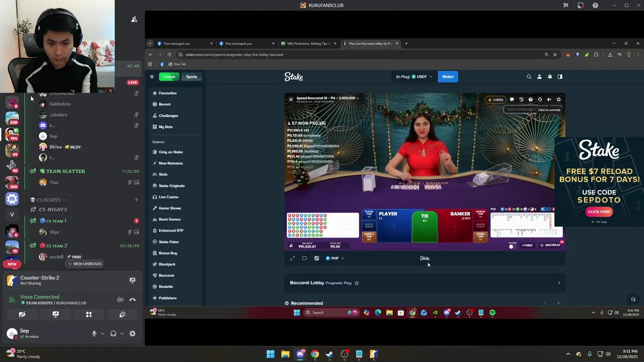Toggle theatre mode below game
The height and width of the screenshot is (362, 644).
coord(304,258)
